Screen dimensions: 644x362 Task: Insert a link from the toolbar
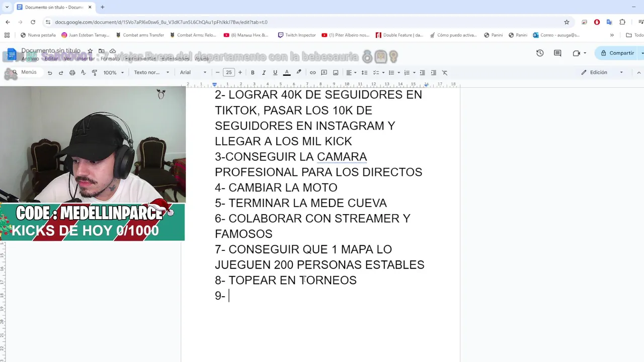pos(312,72)
